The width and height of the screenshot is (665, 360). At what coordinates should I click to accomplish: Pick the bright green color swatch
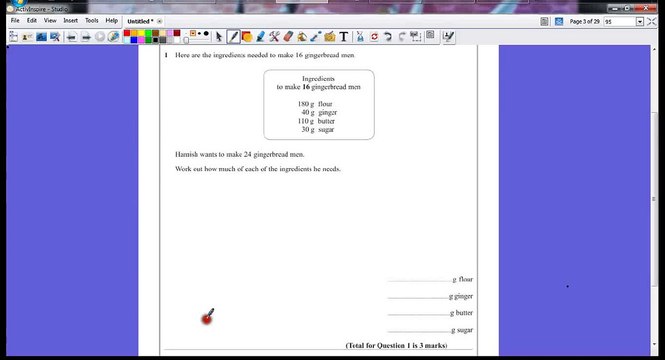[148, 33]
